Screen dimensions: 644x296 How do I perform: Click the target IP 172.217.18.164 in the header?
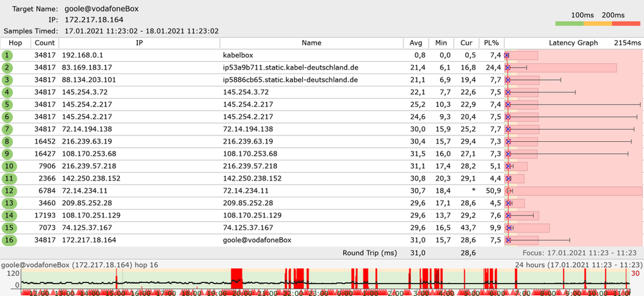(94, 20)
